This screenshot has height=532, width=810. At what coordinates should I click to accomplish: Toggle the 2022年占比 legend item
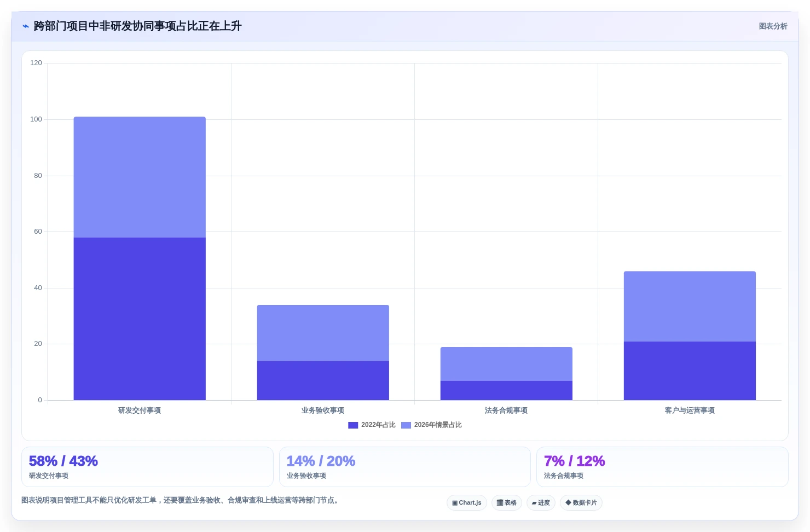[x=372, y=425]
